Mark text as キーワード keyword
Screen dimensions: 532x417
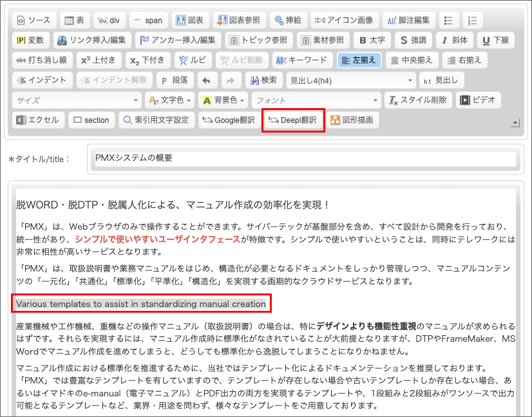303,60
